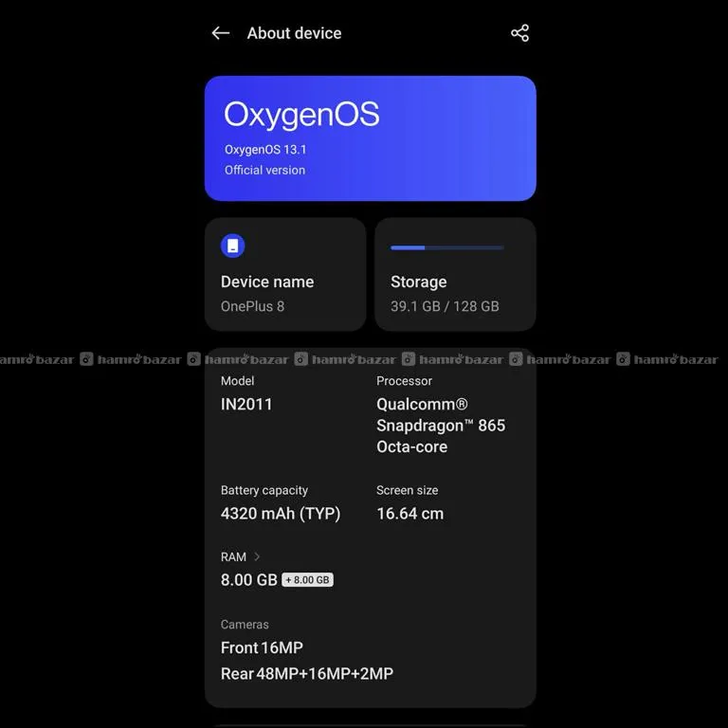This screenshot has width=728, height=728.
Task: Tap the back arrow icon
Action: [x=221, y=33]
